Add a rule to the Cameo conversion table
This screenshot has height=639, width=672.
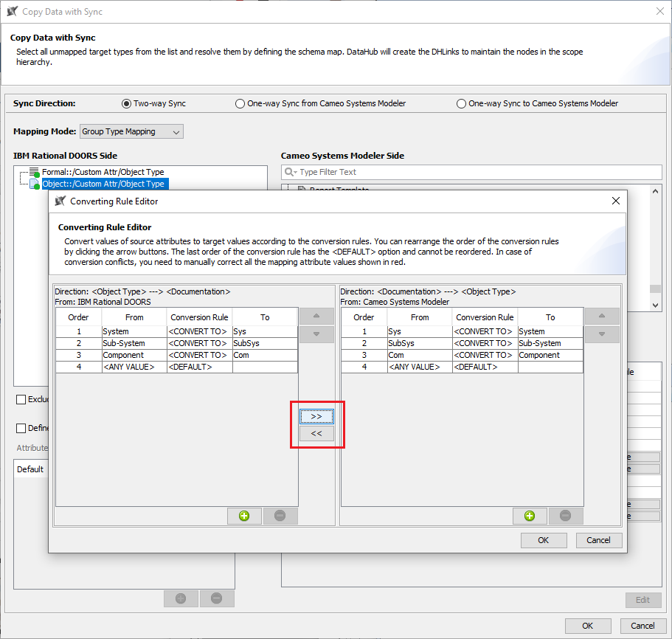(x=530, y=516)
